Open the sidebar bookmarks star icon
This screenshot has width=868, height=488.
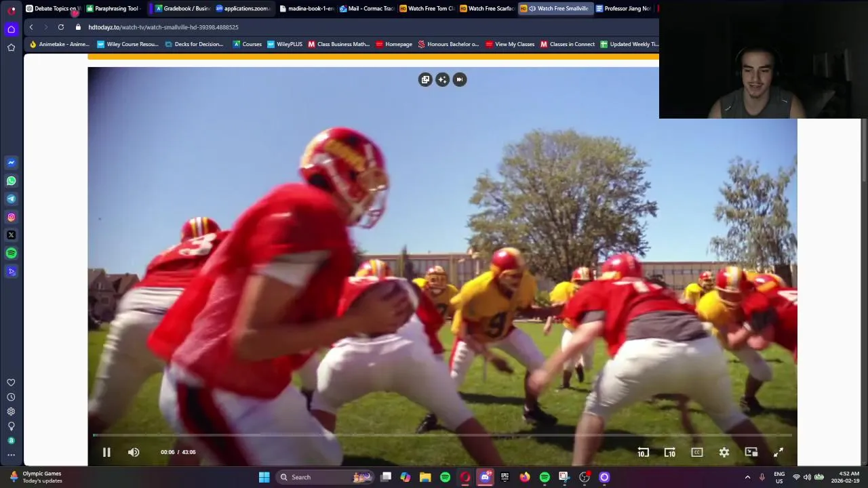tap(11, 47)
